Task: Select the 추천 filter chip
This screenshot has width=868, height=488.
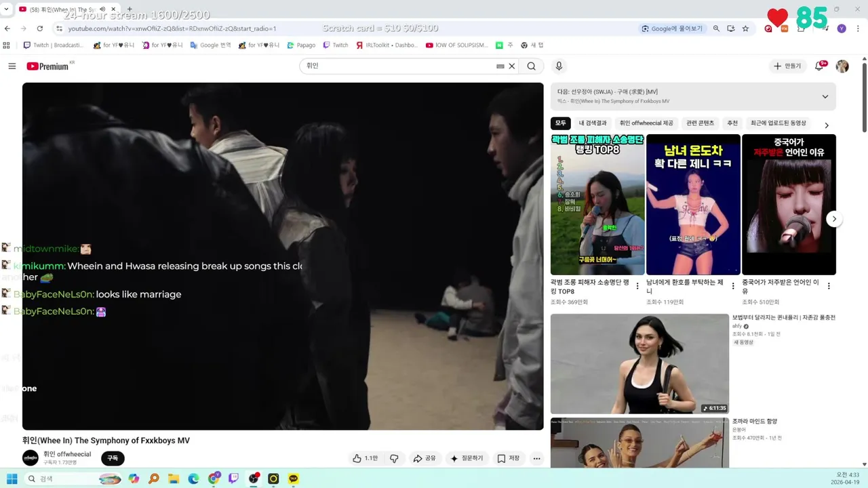Action: tap(732, 123)
